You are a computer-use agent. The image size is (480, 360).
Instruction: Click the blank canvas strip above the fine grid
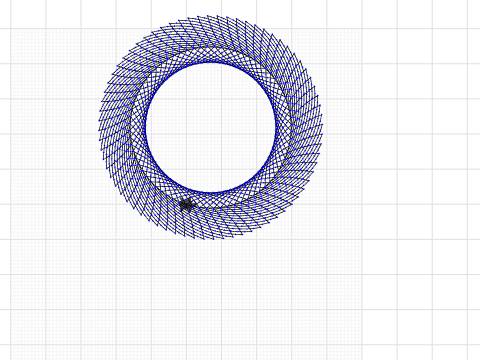(67, 14)
